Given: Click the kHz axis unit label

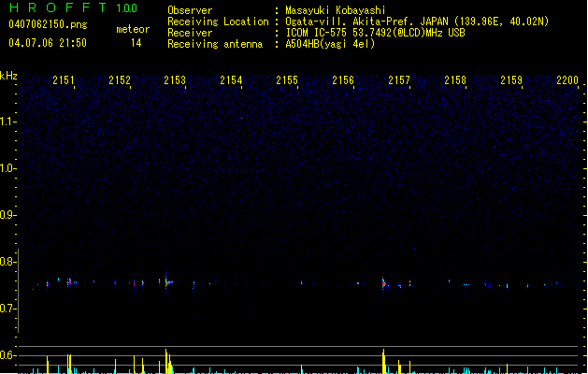Looking at the screenshot, I should click(8, 76).
